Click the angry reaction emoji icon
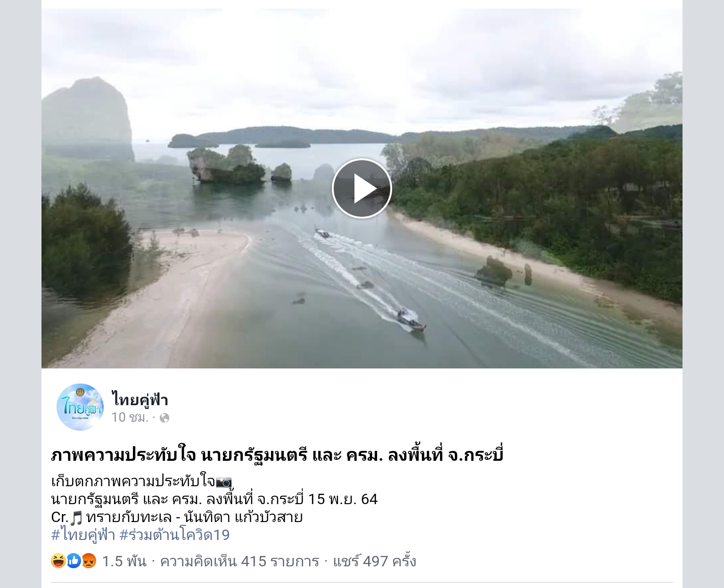This screenshot has height=588, width=724. [89, 561]
